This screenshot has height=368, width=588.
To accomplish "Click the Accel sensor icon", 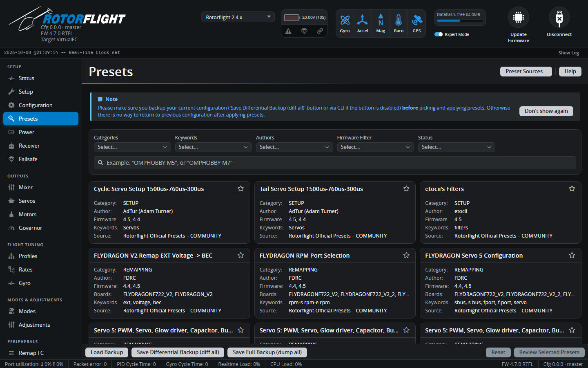I will [363, 20].
